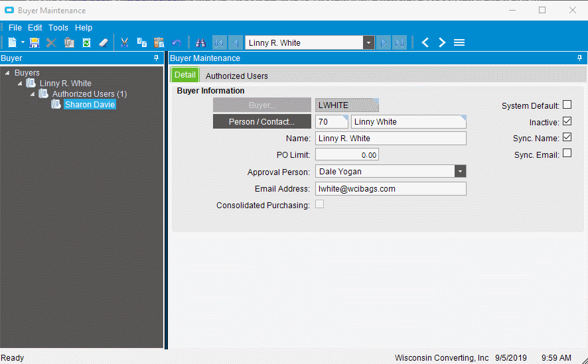Click the Email Address field
Viewport: 588px width, 364px height.
(391, 189)
